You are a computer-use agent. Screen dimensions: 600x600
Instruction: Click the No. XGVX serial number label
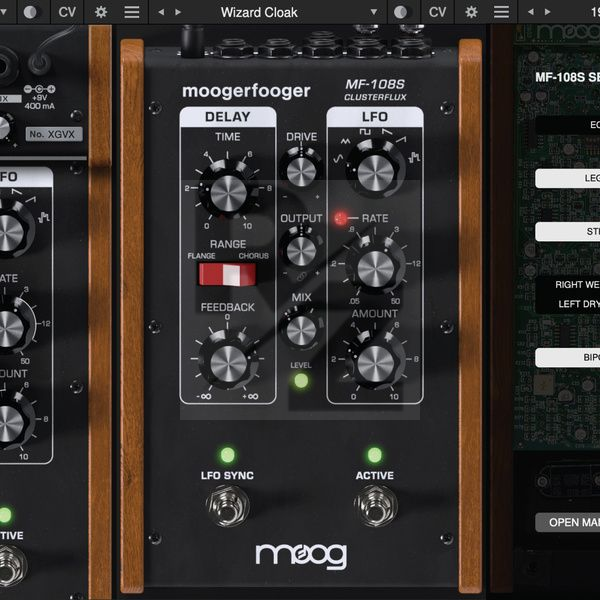click(x=54, y=134)
